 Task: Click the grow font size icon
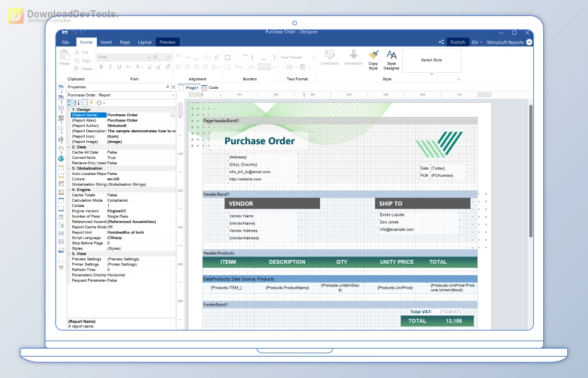pos(150,67)
